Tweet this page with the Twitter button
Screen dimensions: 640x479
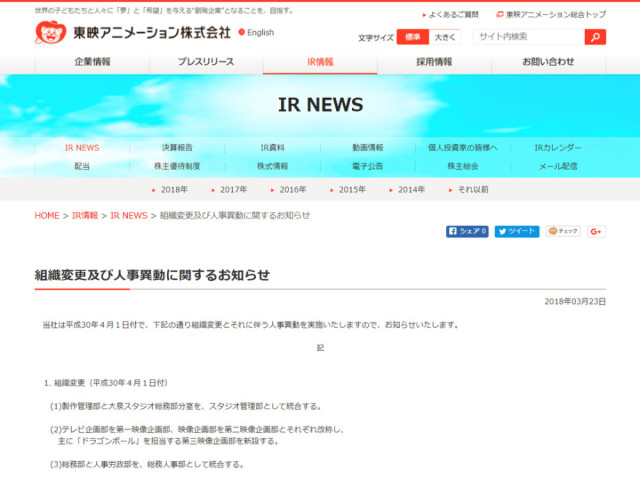click(x=517, y=231)
